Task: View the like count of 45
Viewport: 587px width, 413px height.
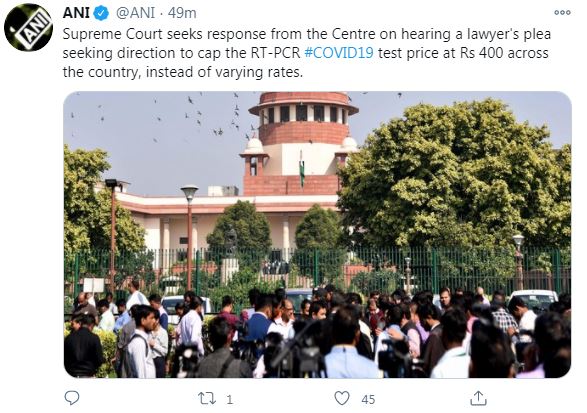Action: (368, 400)
